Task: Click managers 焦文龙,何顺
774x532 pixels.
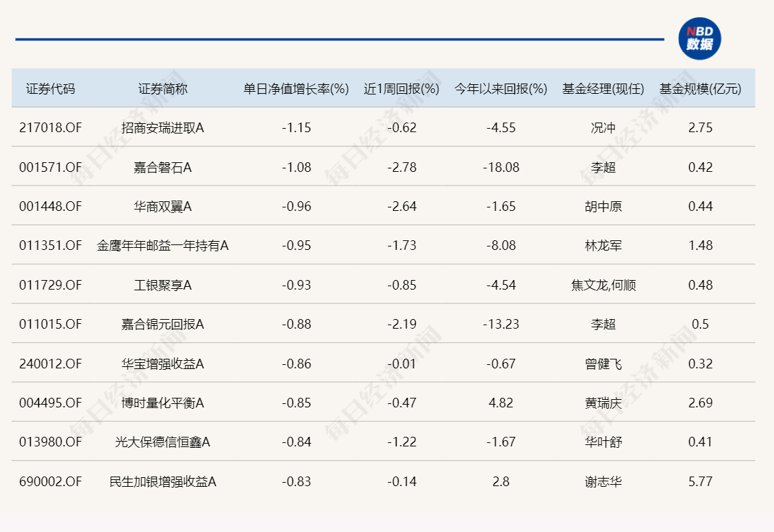Action: click(x=603, y=285)
